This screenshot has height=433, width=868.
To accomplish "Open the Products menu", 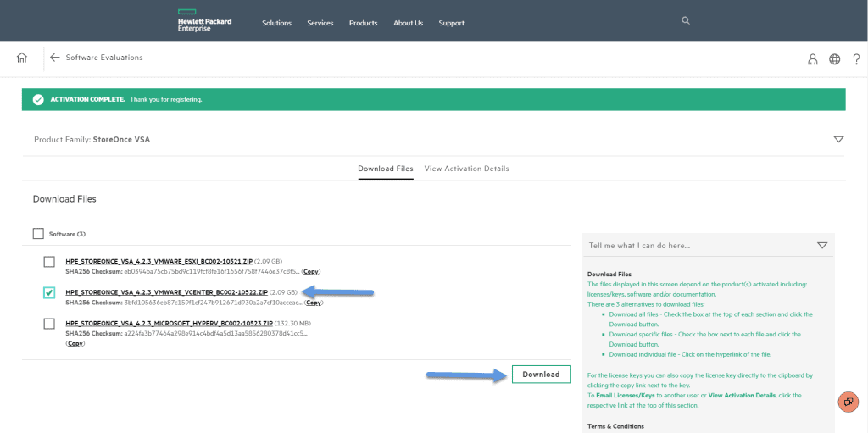I will click(363, 23).
